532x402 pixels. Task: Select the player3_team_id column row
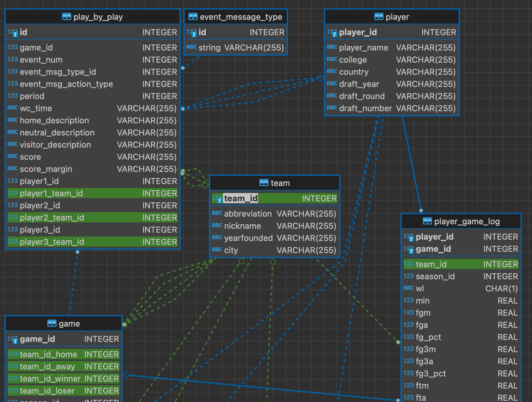tap(93, 242)
